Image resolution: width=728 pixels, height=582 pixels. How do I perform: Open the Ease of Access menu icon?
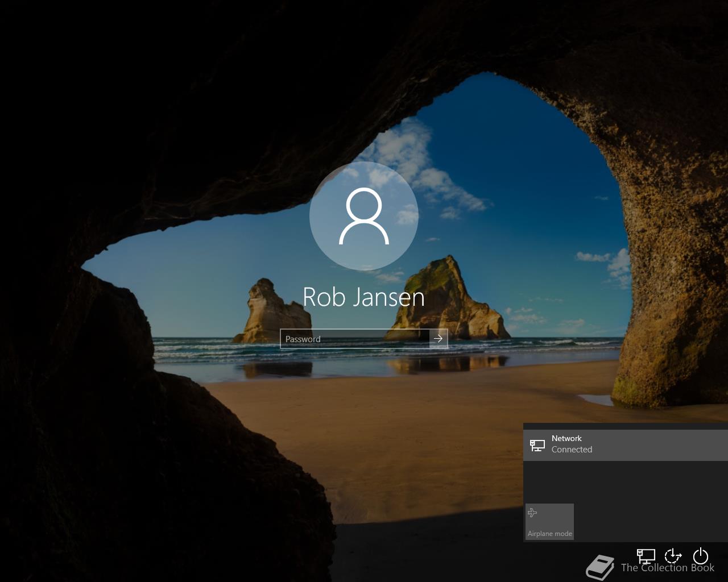[x=673, y=555]
